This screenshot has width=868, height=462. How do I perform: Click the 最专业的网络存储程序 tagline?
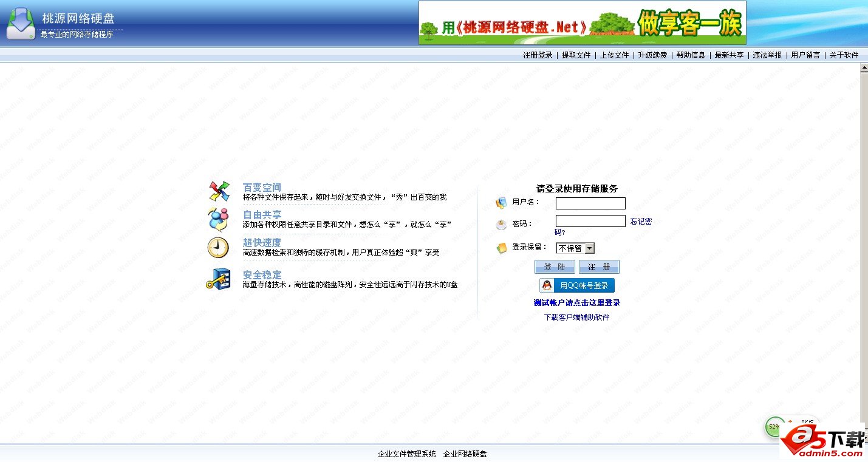point(77,35)
